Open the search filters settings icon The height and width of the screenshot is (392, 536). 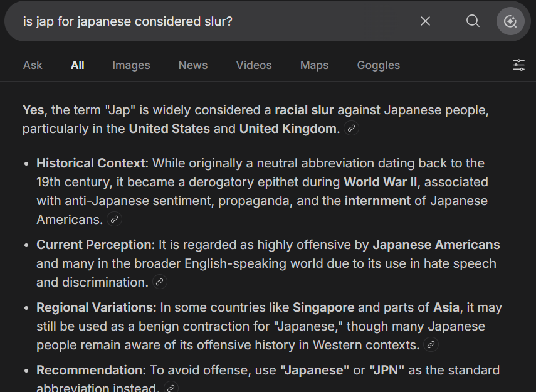[x=518, y=65]
